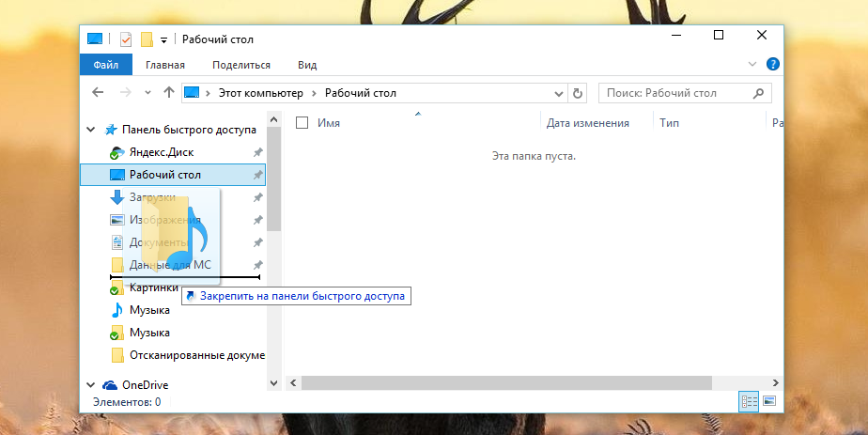Minimize the Рабочий стол window
Viewport: 868px width, 435px height.
676,35
